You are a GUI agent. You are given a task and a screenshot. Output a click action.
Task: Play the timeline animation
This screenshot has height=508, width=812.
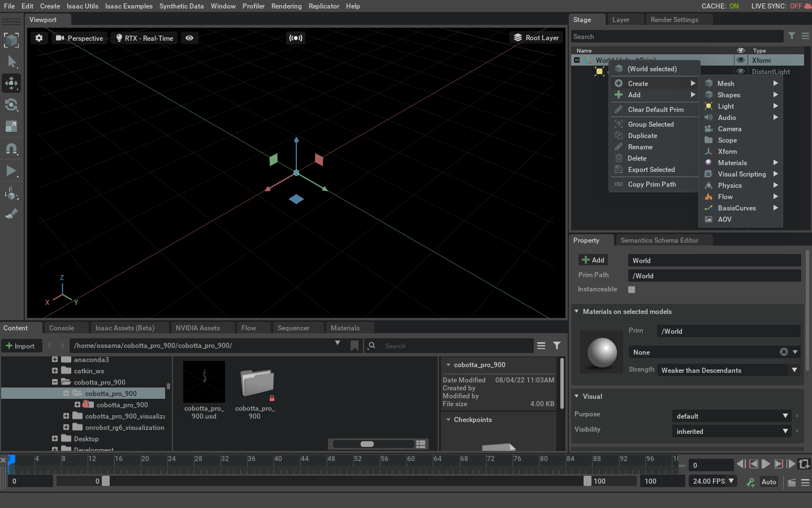pyautogui.click(x=766, y=464)
